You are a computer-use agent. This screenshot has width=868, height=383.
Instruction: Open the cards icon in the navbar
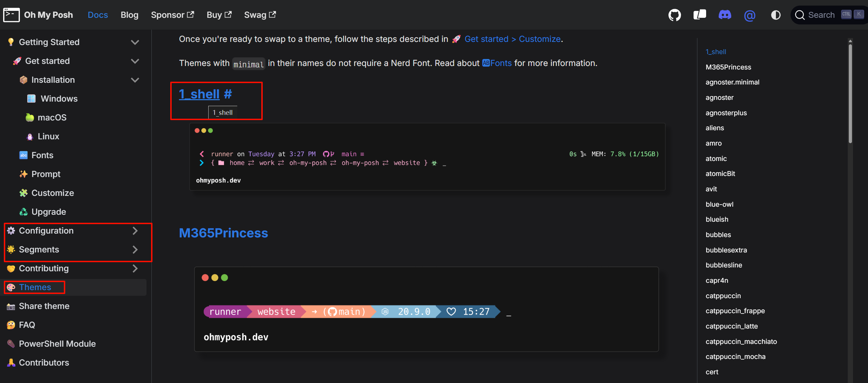699,15
